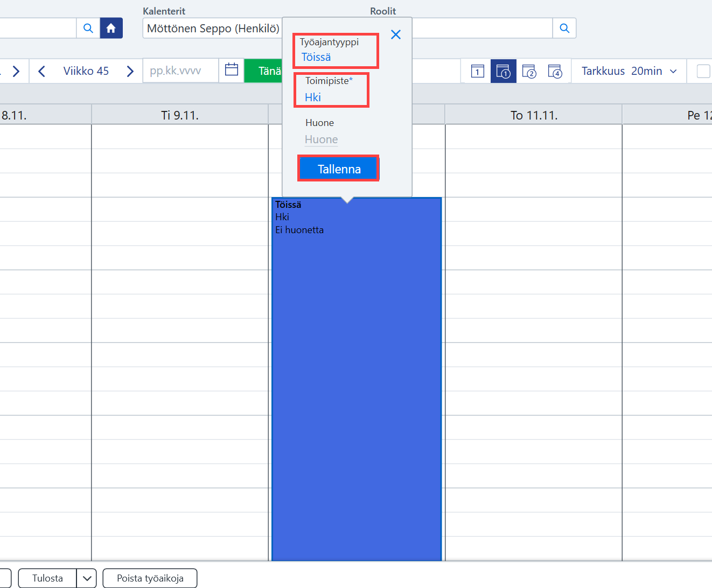Click the Roolit field search icon
The height and width of the screenshot is (588, 712).
[564, 28]
